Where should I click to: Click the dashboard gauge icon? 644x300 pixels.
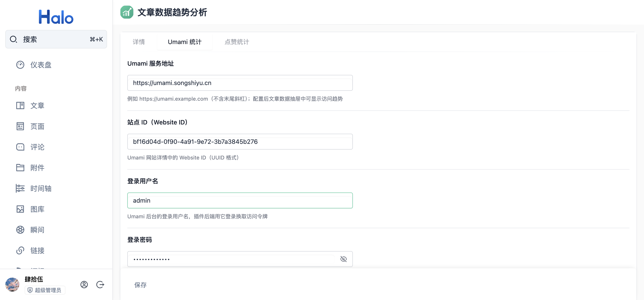[20, 65]
